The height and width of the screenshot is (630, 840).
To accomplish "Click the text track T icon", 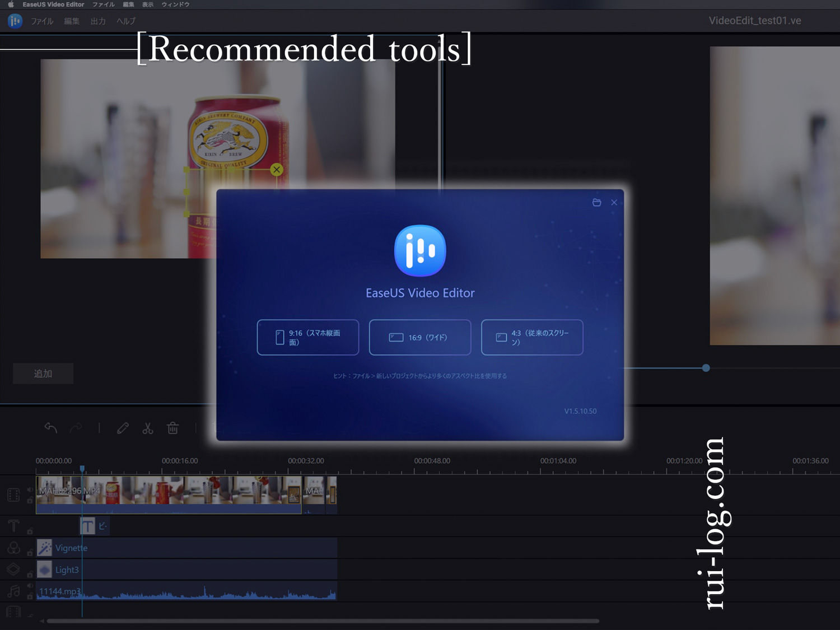I will pos(13,526).
